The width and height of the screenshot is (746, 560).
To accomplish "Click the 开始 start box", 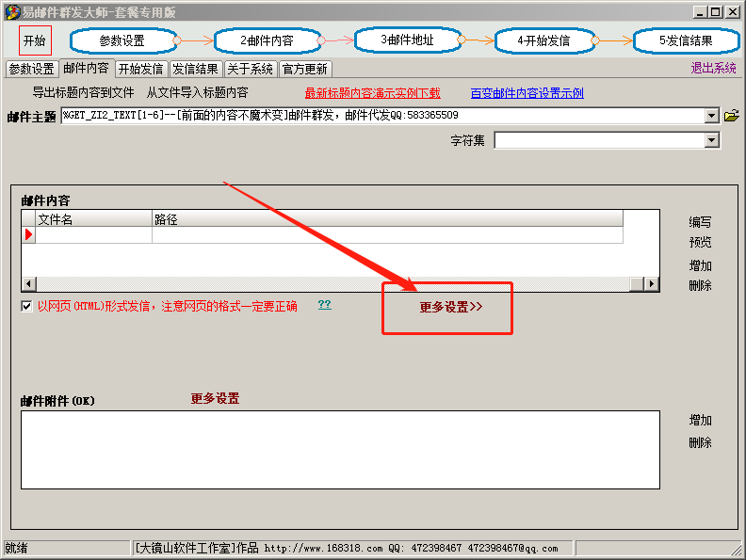I will tap(35, 40).
